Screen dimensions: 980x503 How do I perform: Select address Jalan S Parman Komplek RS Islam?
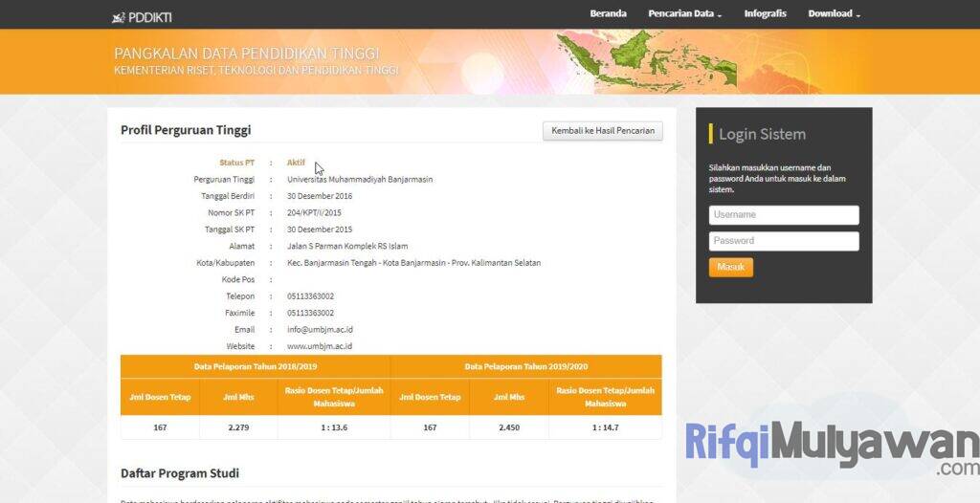347,246
